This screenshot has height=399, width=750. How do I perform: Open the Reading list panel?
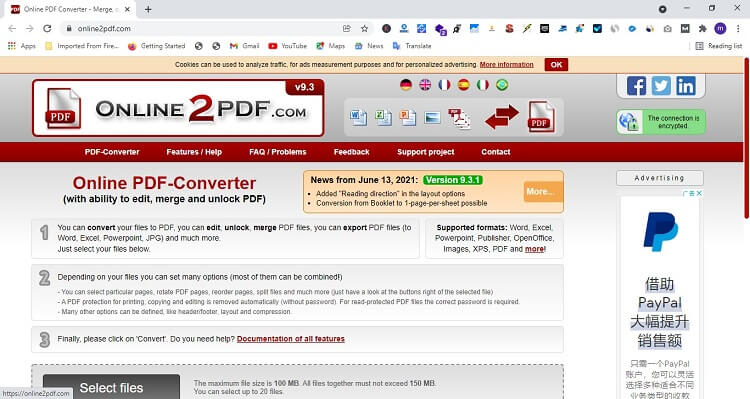pos(719,46)
